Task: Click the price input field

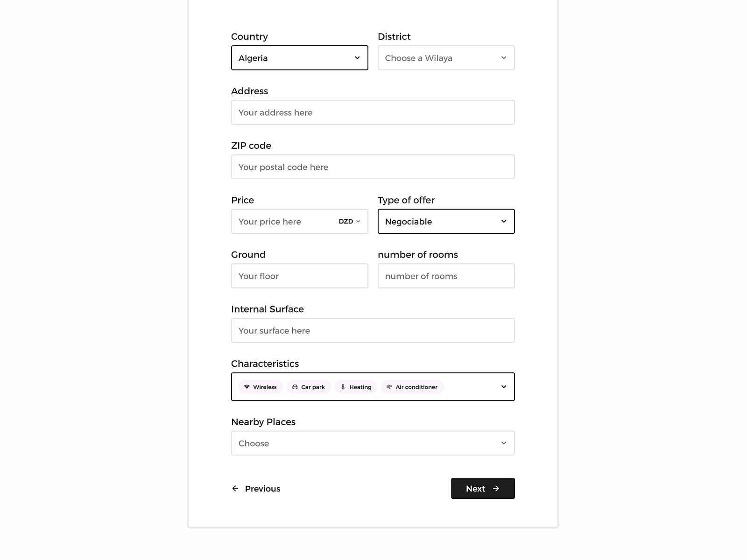Action: [282, 222]
